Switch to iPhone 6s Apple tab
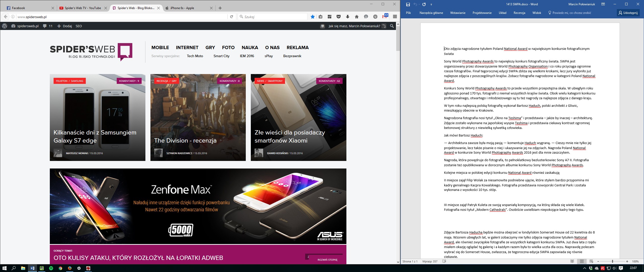This screenshot has width=644, height=272. [189, 8]
